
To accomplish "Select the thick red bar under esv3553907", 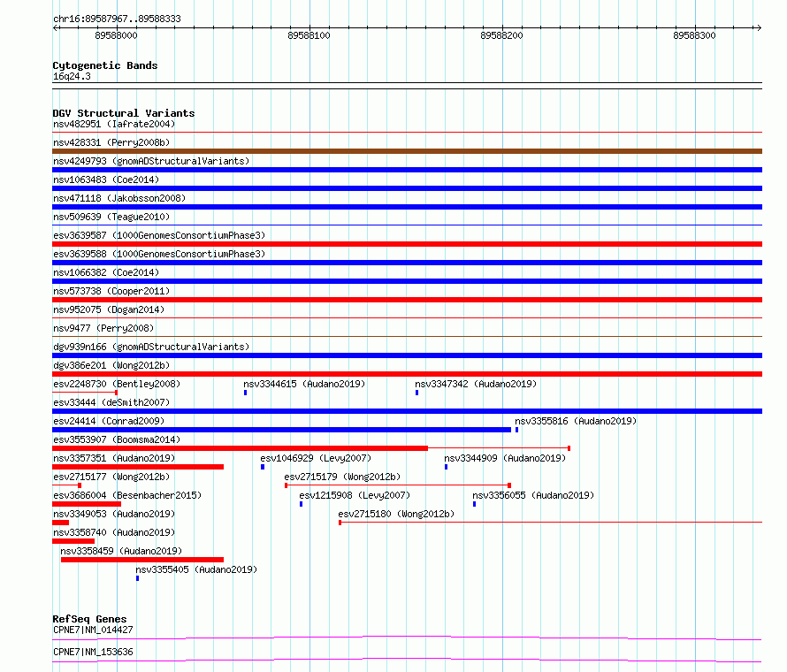I will coord(240,448).
